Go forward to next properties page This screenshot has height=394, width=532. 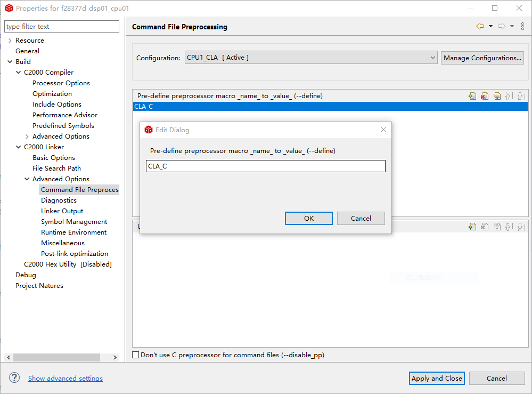click(502, 26)
